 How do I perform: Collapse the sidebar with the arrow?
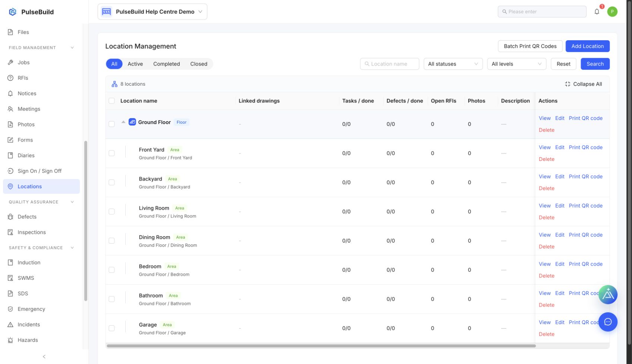tap(44, 357)
